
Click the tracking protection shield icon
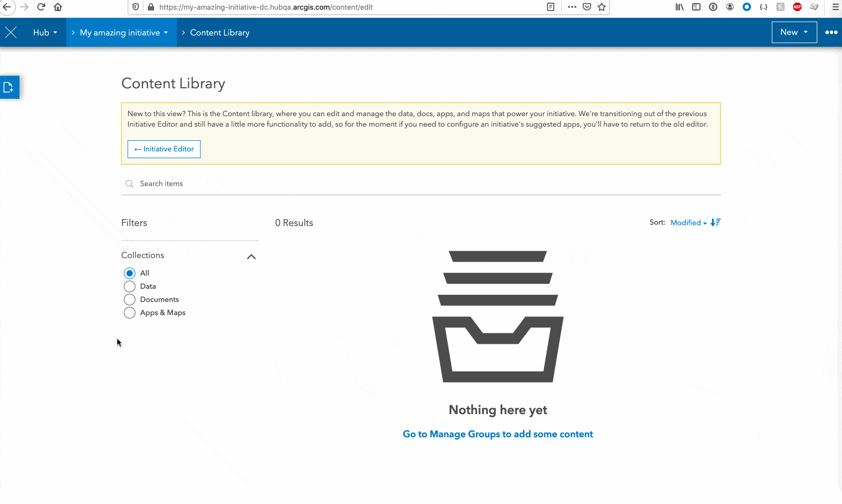(x=136, y=7)
